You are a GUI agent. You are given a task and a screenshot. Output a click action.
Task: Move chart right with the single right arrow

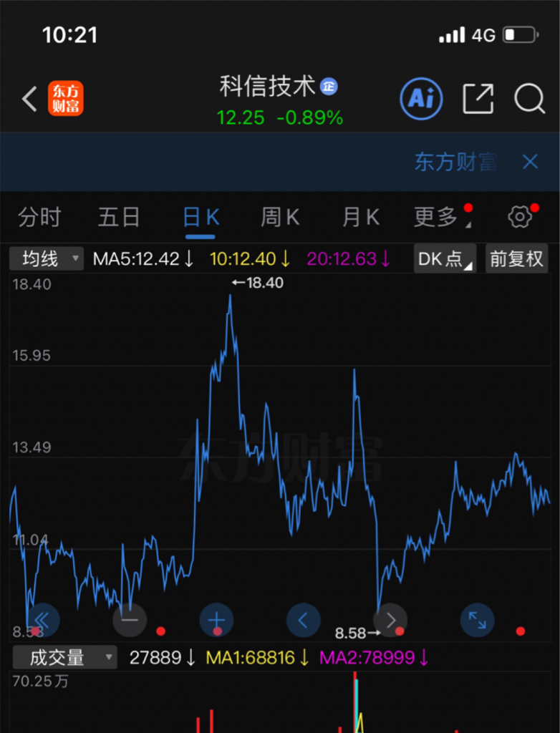click(x=390, y=621)
